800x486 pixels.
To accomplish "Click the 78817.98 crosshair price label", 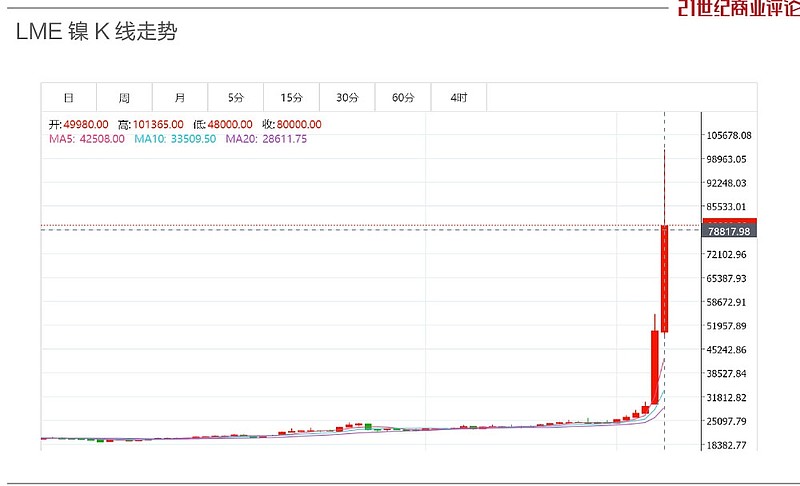I will click(x=729, y=232).
